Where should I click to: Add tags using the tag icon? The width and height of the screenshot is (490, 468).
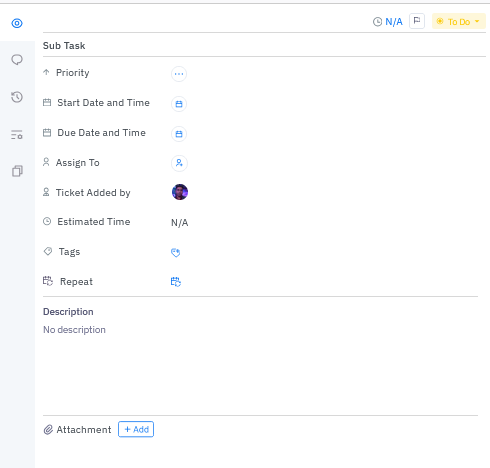tap(175, 252)
